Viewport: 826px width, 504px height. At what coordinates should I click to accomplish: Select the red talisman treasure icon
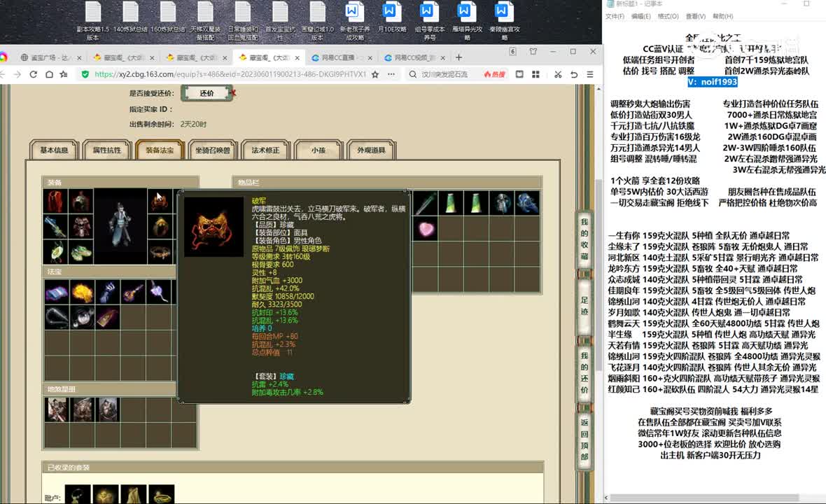108,318
